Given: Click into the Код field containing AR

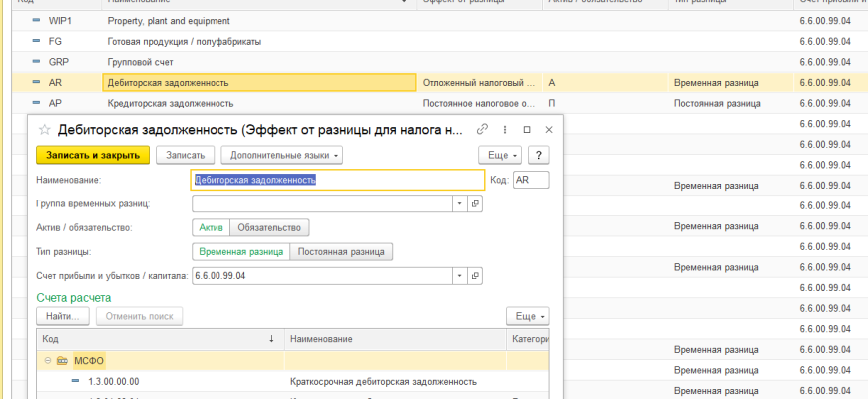Looking at the screenshot, I should click(x=530, y=180).
